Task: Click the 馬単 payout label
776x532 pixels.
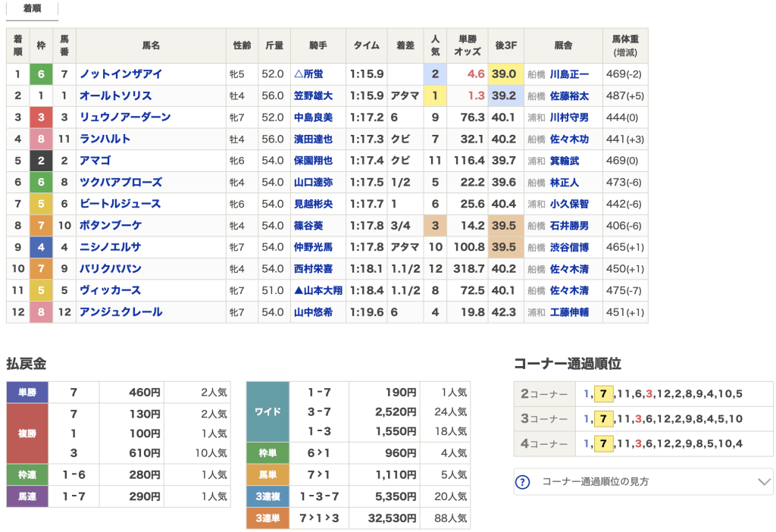Action: point(268,475)
